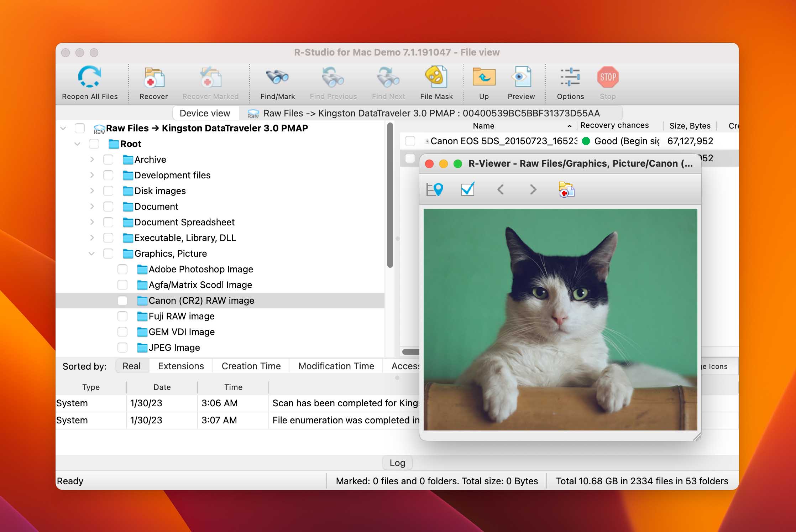Click the Recover toolbar icon

point(154,77)
